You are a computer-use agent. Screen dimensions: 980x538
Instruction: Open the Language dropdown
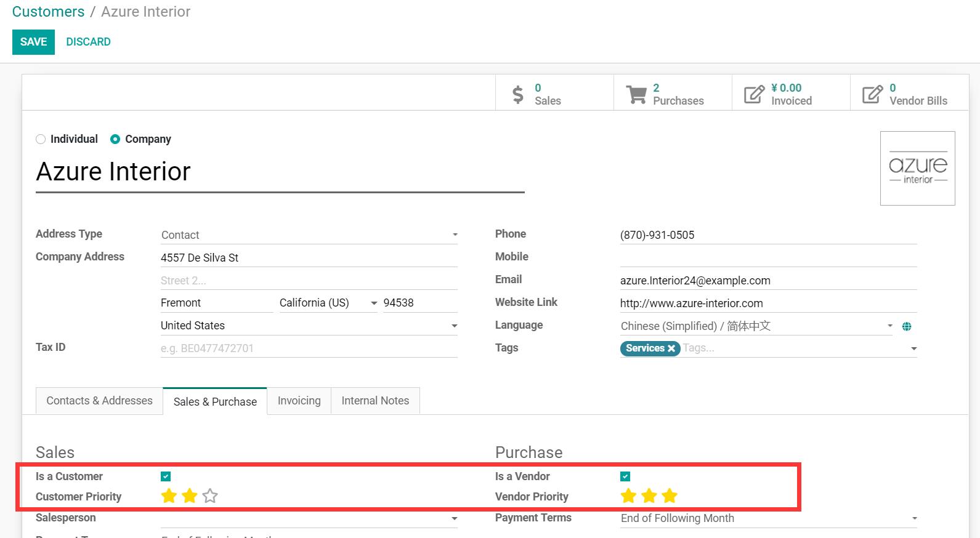(x=757, y=326)
